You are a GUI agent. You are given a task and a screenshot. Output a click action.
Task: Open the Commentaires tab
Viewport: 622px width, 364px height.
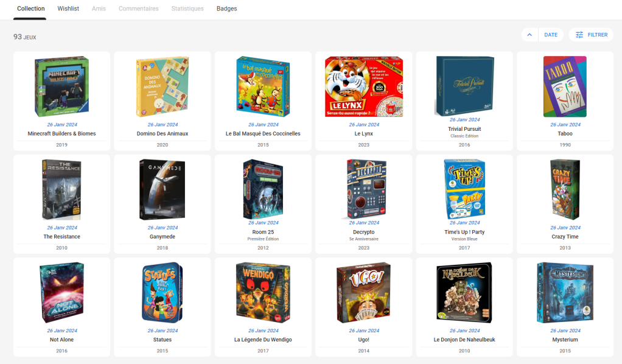pyautogui.click(x=138, y=9)
